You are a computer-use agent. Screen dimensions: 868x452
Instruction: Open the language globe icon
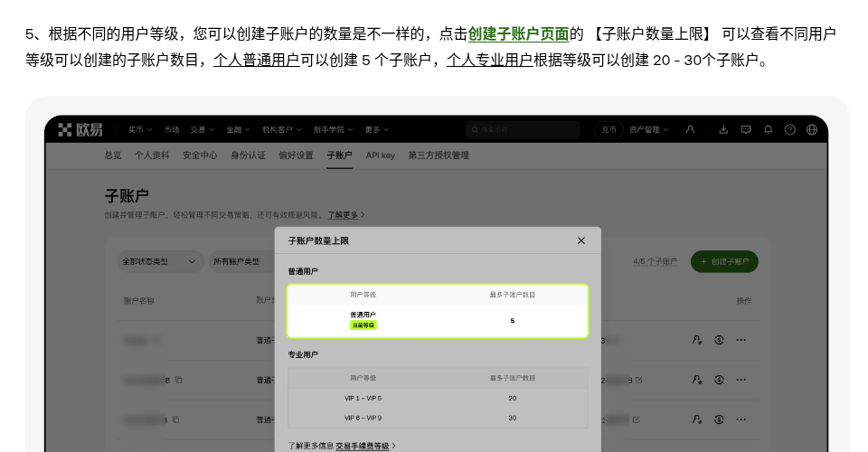point(812,129)
